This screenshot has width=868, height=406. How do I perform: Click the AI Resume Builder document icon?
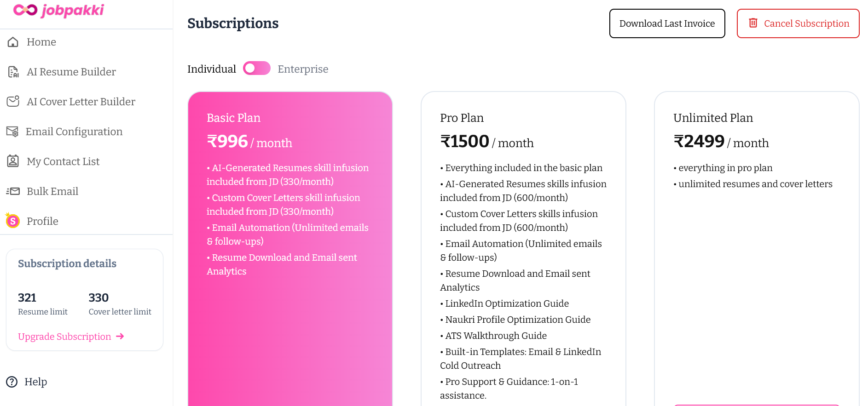pyautogui.click(x=13, y=72)
